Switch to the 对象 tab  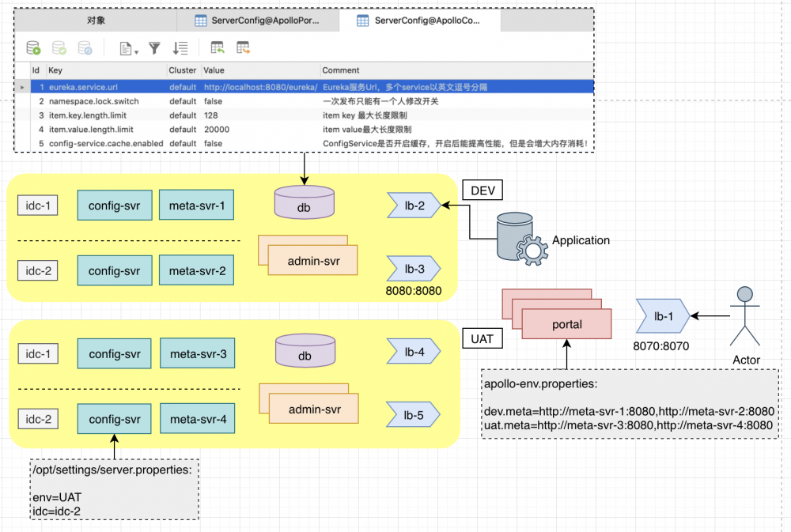pyautogui.click(x=96, y=21)
